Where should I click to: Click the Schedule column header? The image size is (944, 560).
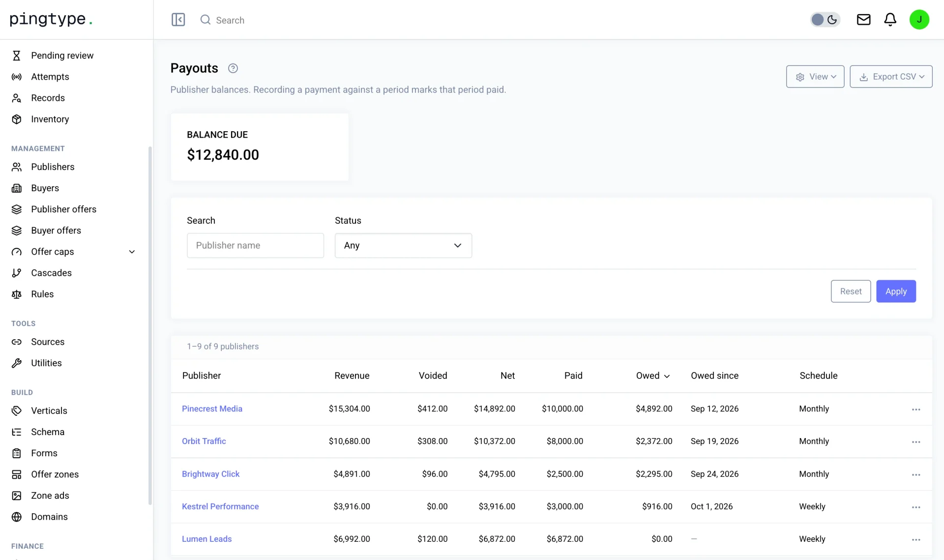[818, 376]
